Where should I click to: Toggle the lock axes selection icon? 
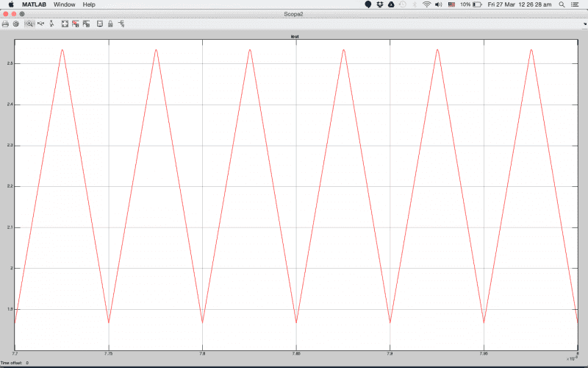110,24
